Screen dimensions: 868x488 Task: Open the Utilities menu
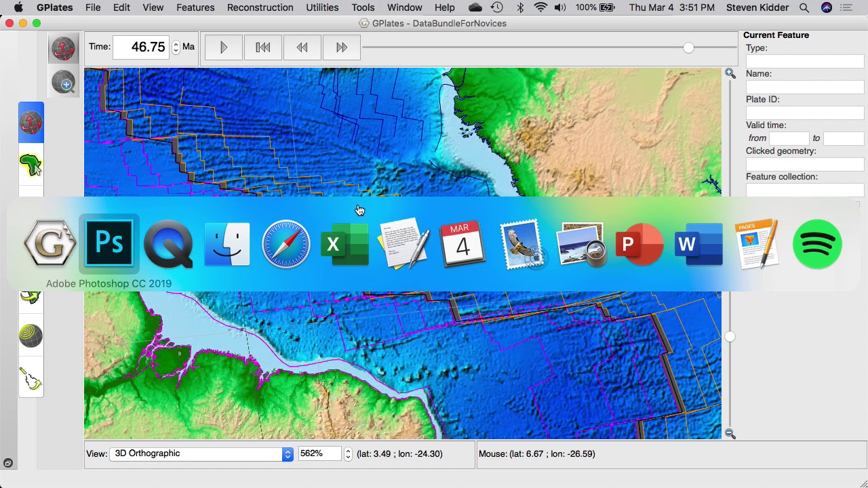point(322,7)
